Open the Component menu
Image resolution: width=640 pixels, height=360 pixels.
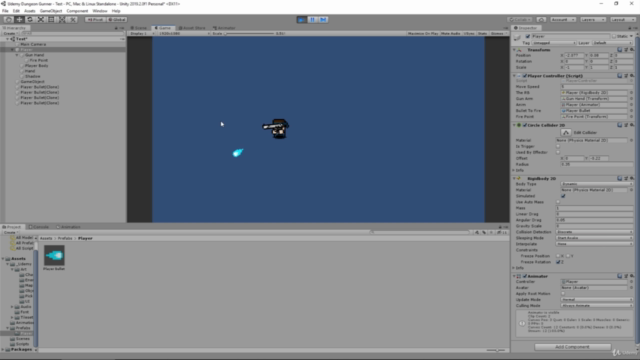pos(77,11)
